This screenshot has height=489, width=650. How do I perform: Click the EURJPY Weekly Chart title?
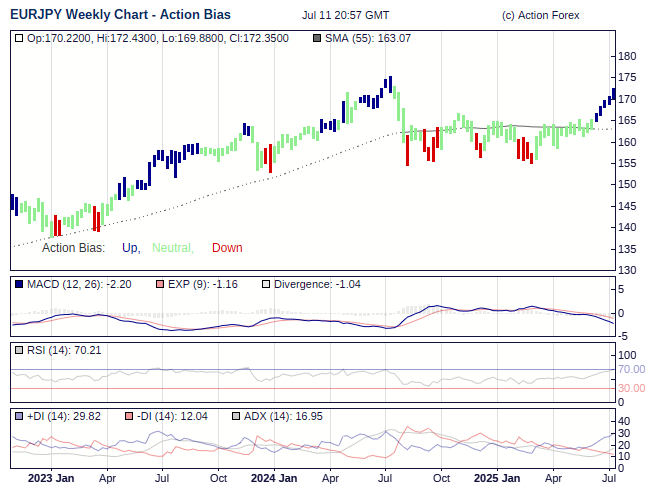(119, 15)
